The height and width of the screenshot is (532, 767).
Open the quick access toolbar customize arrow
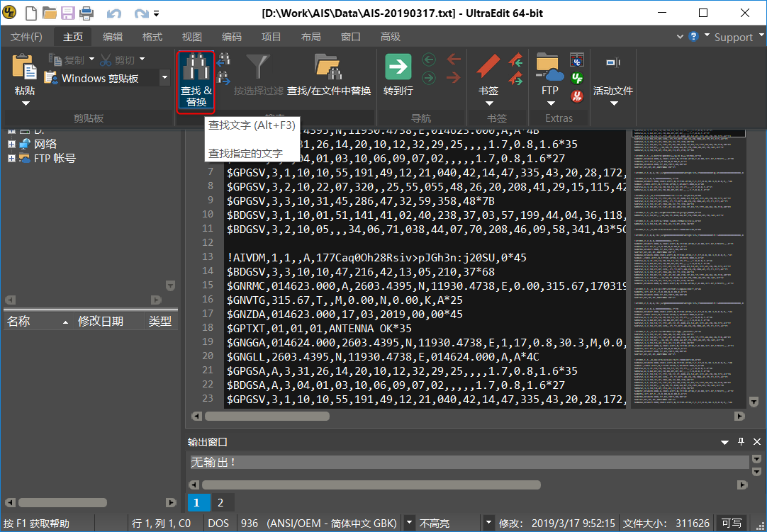coord(157,13)
